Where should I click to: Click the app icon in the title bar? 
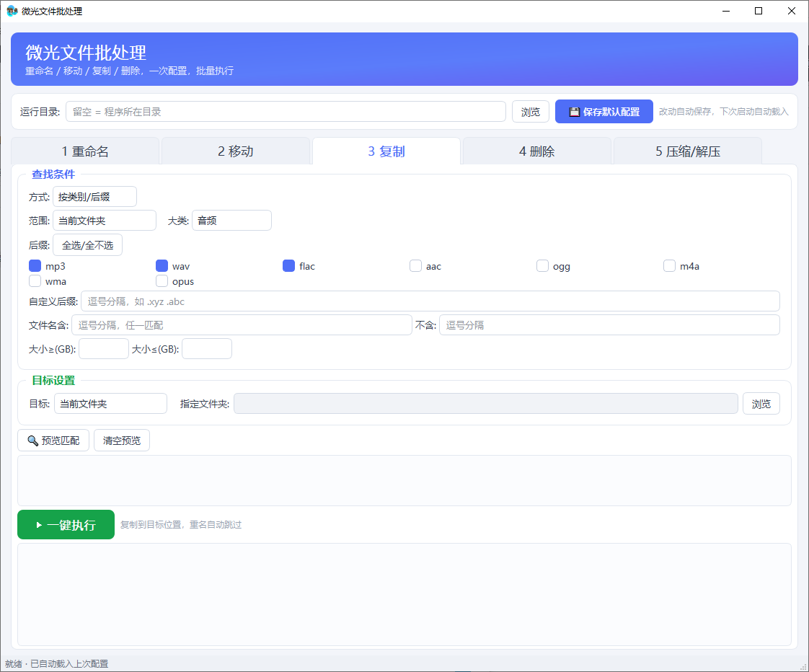12,11
